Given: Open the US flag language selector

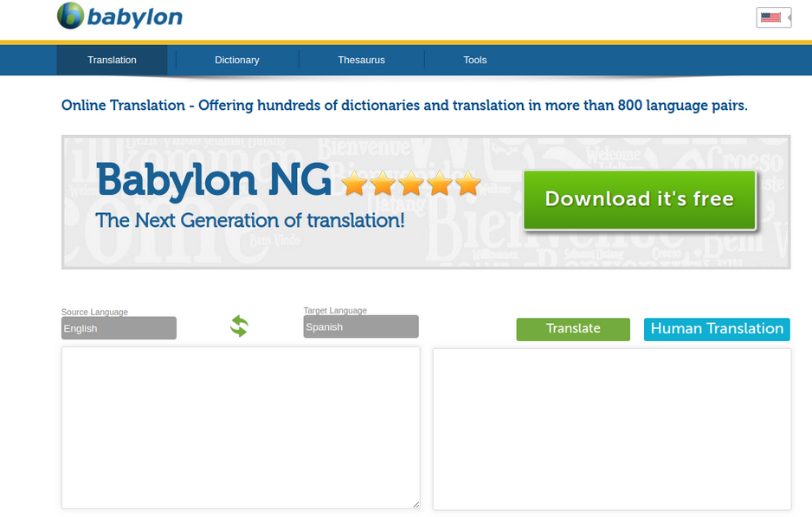Looking at the screenshot, I should point(774,17).
